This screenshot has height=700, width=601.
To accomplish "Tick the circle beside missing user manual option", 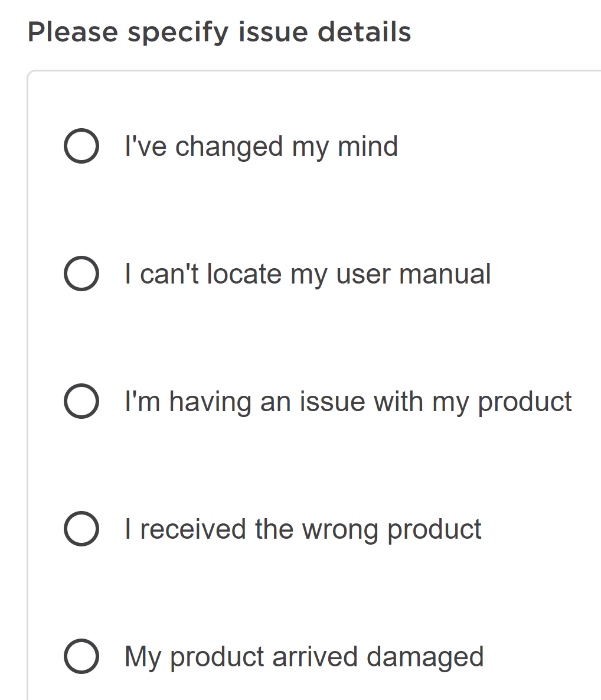I will [x=81, y=274].
